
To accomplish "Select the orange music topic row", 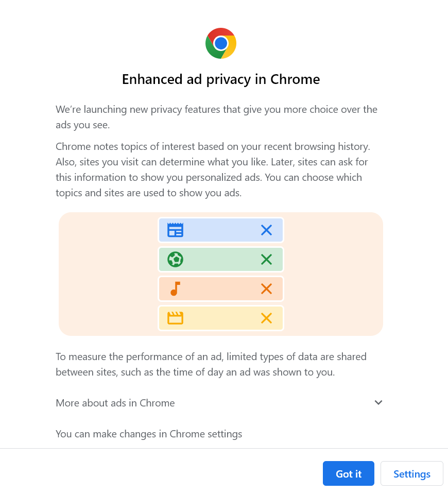I will click(x=221, y=288).
